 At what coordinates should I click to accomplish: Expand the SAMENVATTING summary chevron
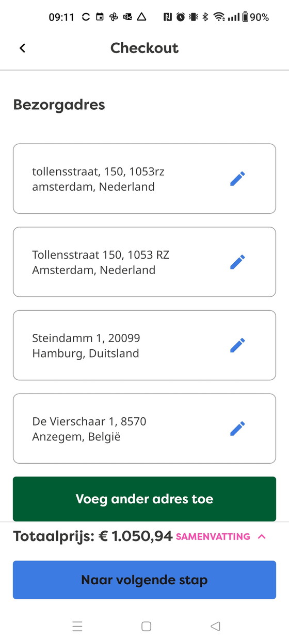coord(262,536)
